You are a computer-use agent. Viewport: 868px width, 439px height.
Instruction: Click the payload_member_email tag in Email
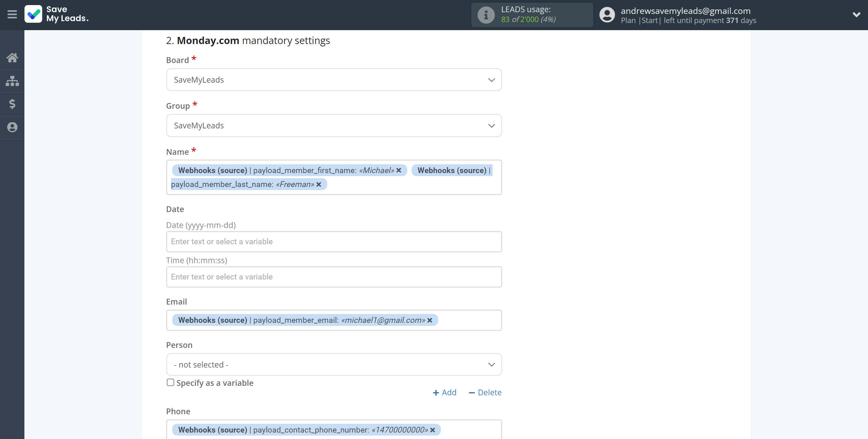[x=305, y=320]
